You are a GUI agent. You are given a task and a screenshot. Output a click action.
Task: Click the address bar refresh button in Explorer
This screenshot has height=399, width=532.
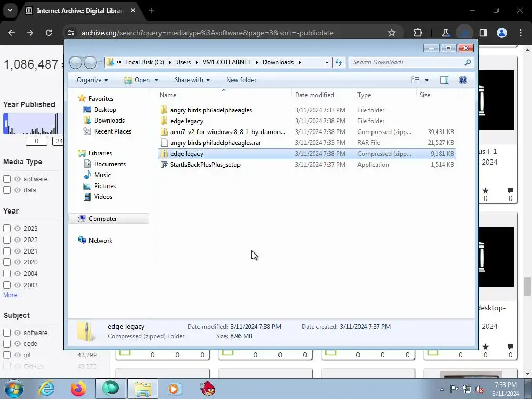(x=339, y=62)
